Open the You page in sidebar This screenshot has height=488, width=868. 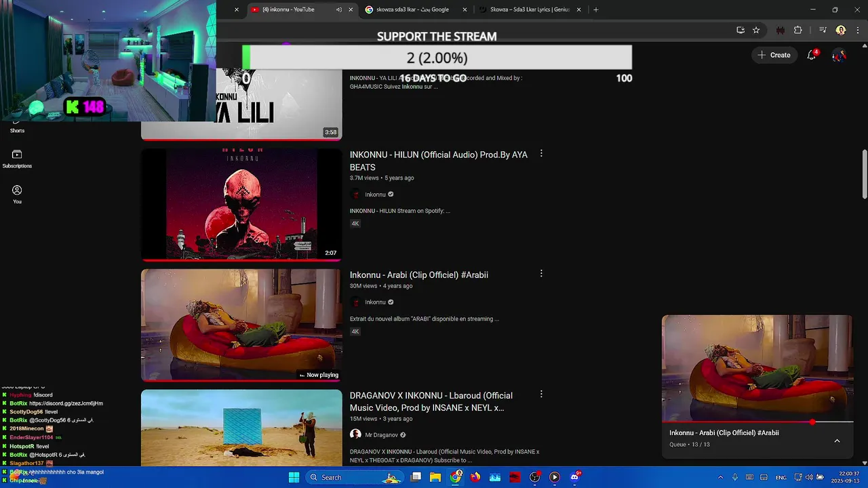[x=17, y=195]
